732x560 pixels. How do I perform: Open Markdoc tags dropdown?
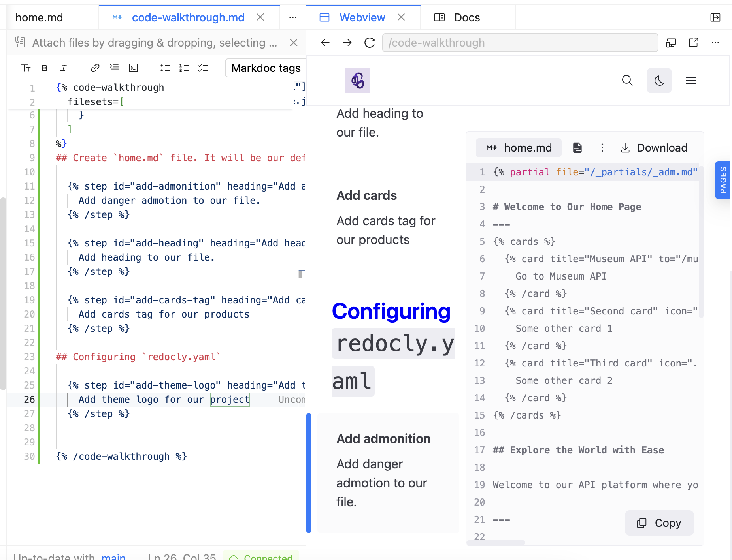coord(266,68)
